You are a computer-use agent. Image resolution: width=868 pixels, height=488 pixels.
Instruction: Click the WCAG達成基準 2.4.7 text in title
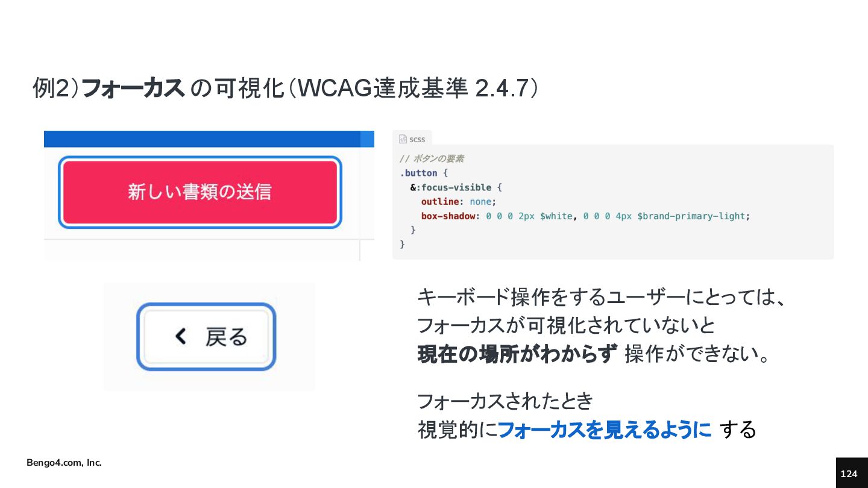click(414, 89)
